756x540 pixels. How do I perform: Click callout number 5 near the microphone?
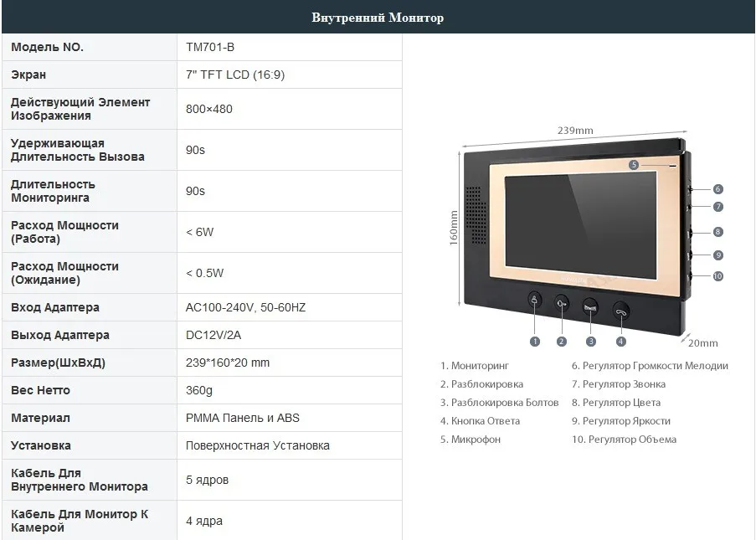pyautogui.click(x=634, y=165)
